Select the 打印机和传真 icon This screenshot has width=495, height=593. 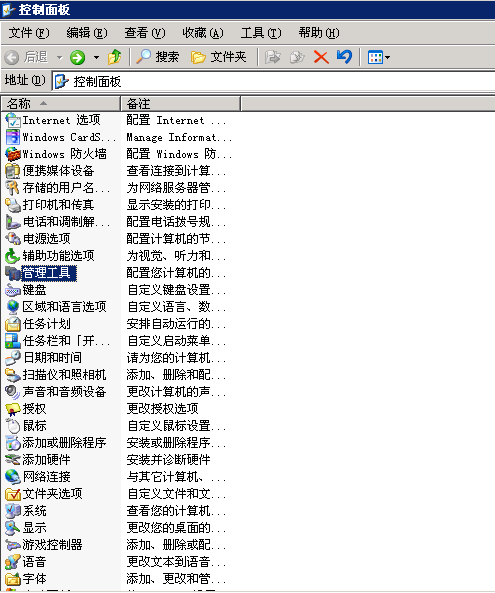12,205
